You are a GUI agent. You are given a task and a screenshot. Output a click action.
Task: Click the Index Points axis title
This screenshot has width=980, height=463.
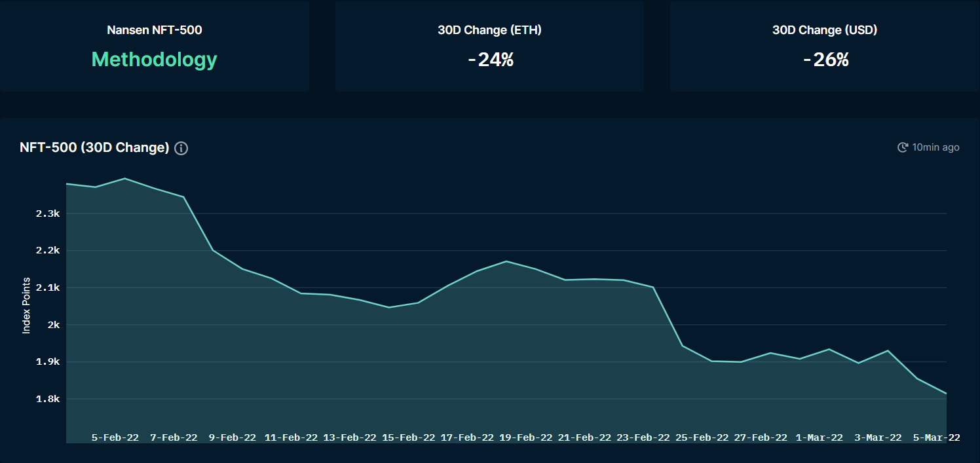coord(27,306)
